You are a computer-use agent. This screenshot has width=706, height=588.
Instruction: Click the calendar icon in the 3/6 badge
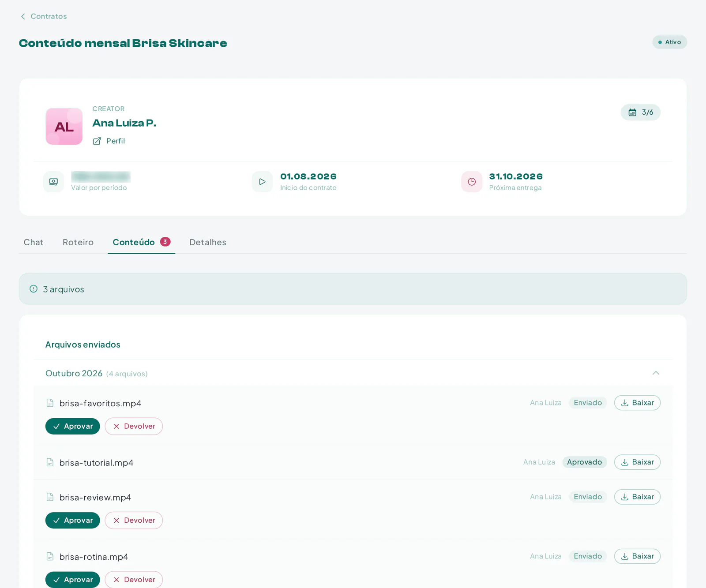[632, 112]
